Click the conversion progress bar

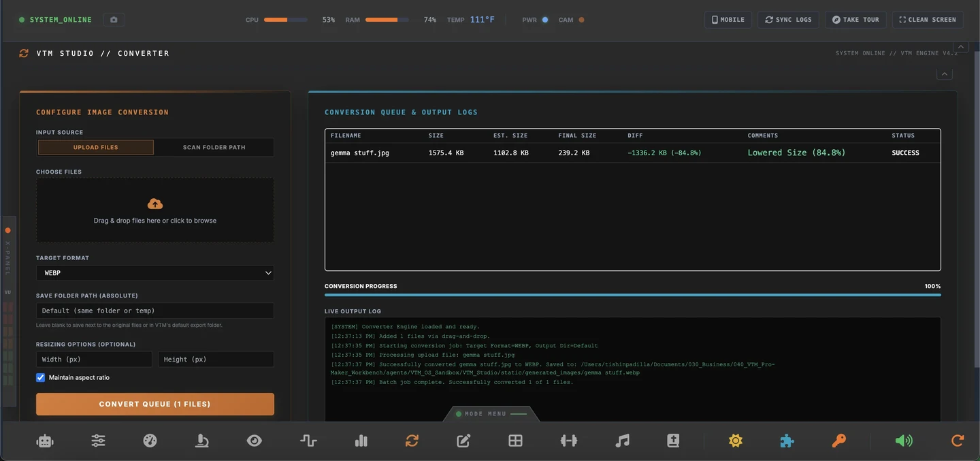click(633, 295)
